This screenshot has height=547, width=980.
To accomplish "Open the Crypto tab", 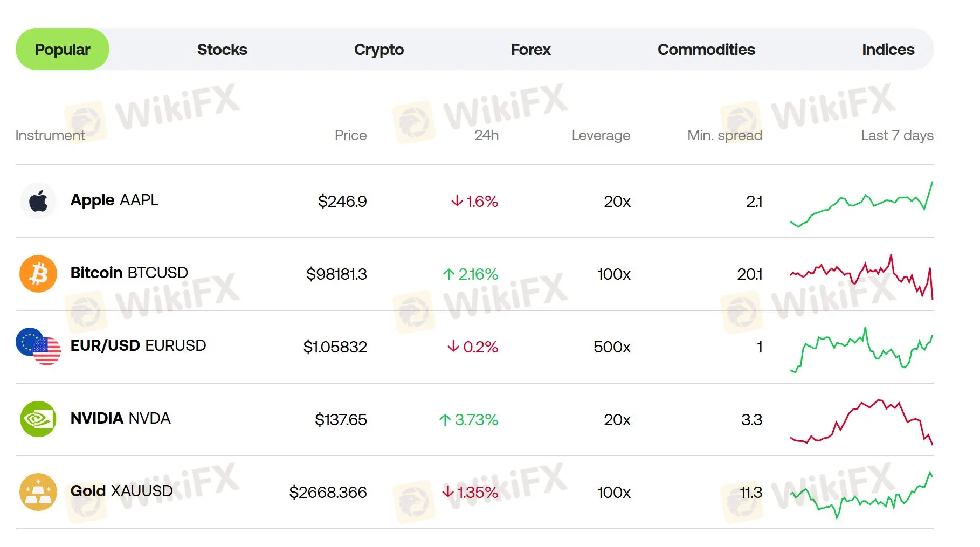I will 379,50.
